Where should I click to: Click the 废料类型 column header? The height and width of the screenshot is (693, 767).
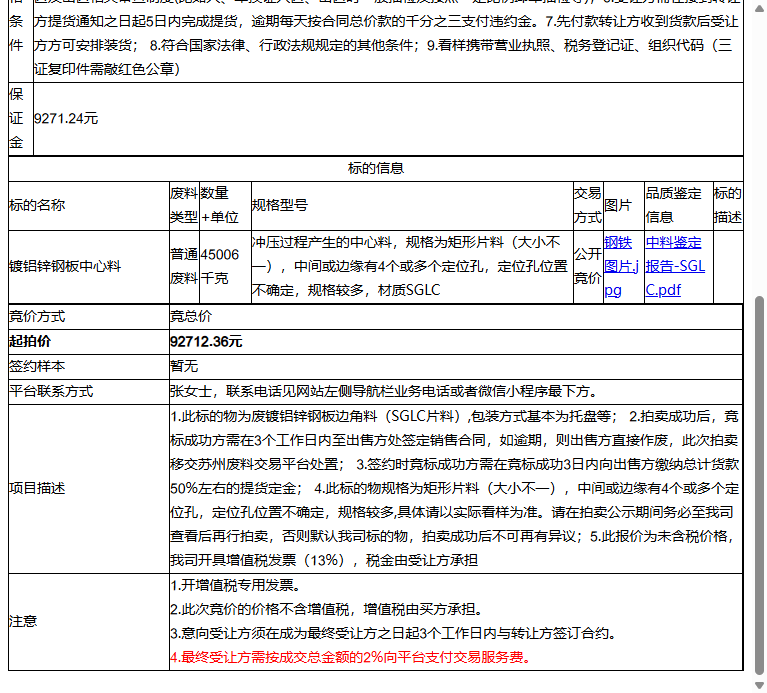184,205
